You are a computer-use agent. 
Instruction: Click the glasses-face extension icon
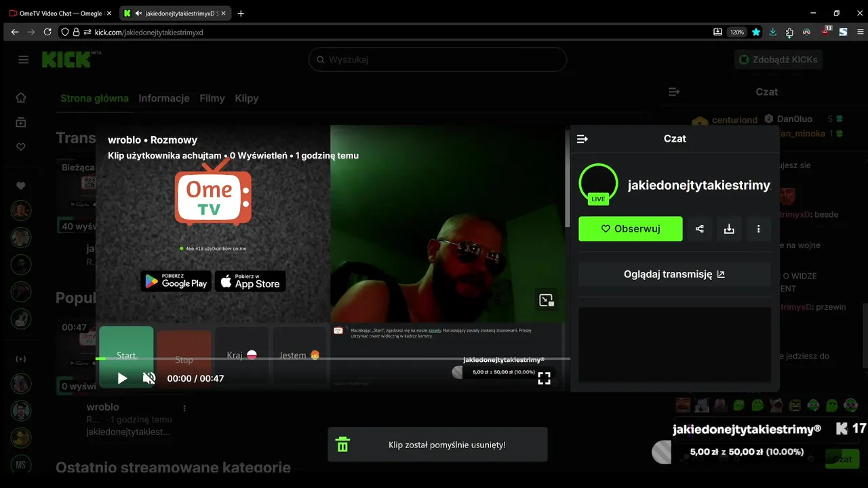click(x=807, y=32)
